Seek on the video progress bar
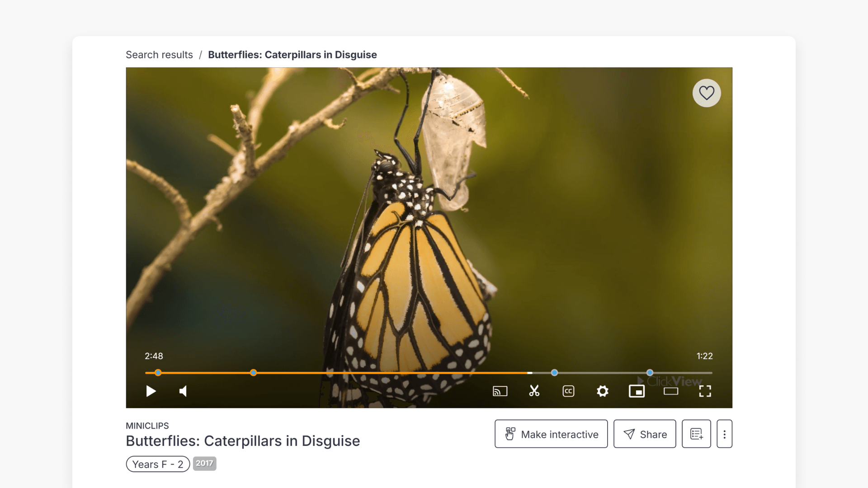This screenshot has height=488, width=868. (x=407, y=373)
